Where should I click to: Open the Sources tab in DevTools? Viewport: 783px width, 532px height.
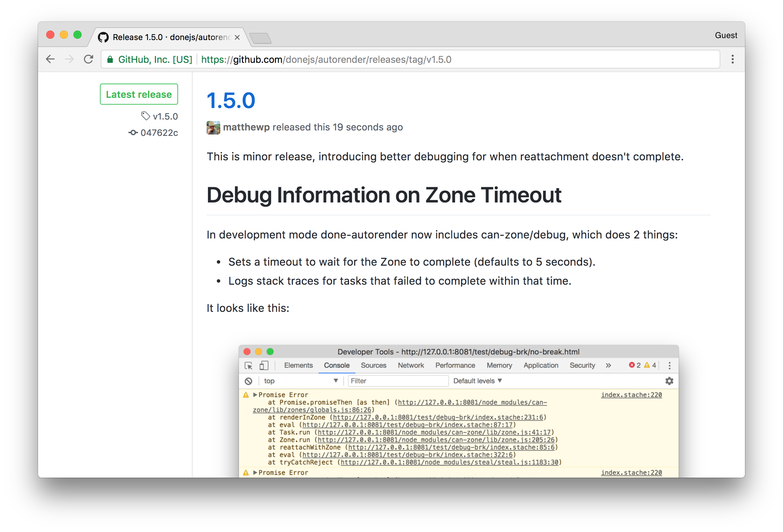373,366
